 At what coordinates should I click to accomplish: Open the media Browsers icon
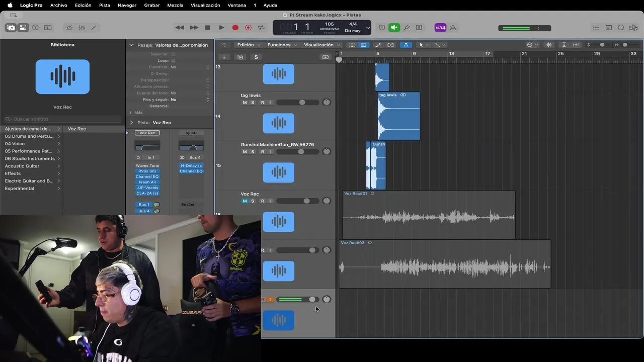coord(633,28)
